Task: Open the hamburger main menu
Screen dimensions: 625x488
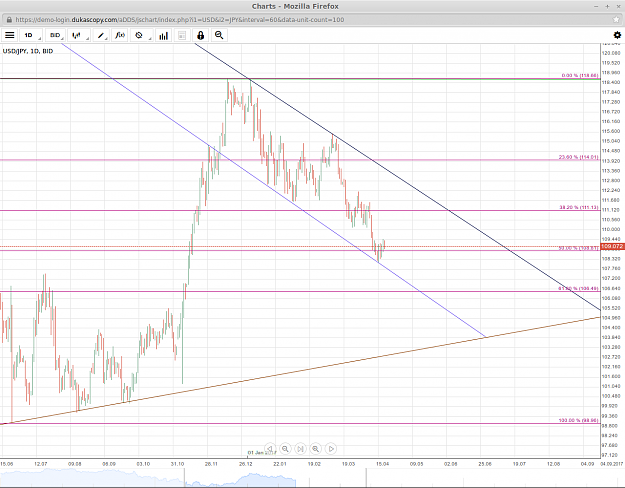Action: pyautogui.click(x=10, y=35)
